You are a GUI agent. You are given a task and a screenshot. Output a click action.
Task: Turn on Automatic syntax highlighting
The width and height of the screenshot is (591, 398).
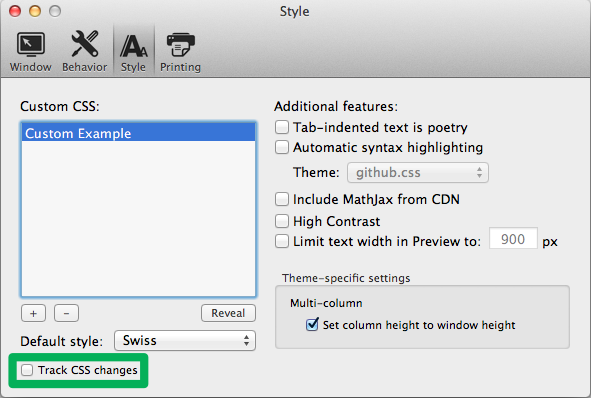[282, 147]
